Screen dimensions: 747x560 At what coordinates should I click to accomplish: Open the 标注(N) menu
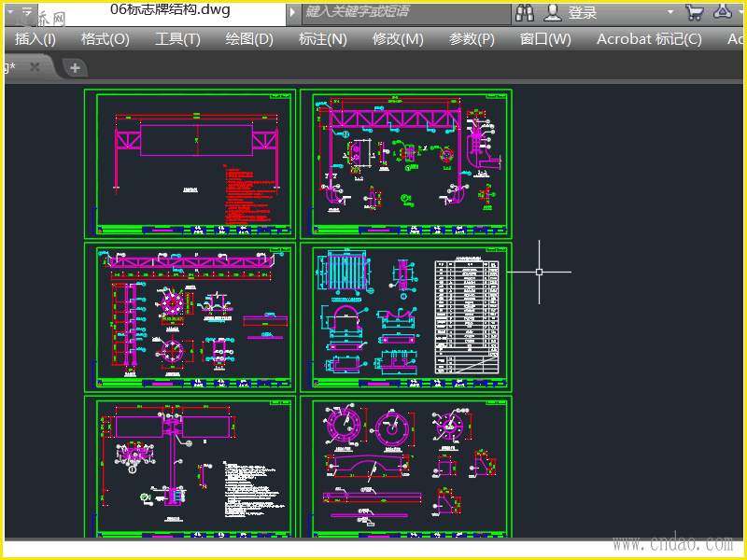tap(322, 39)
